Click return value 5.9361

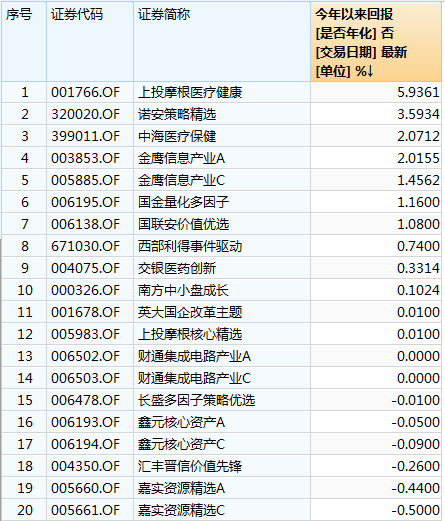point(418,92)
